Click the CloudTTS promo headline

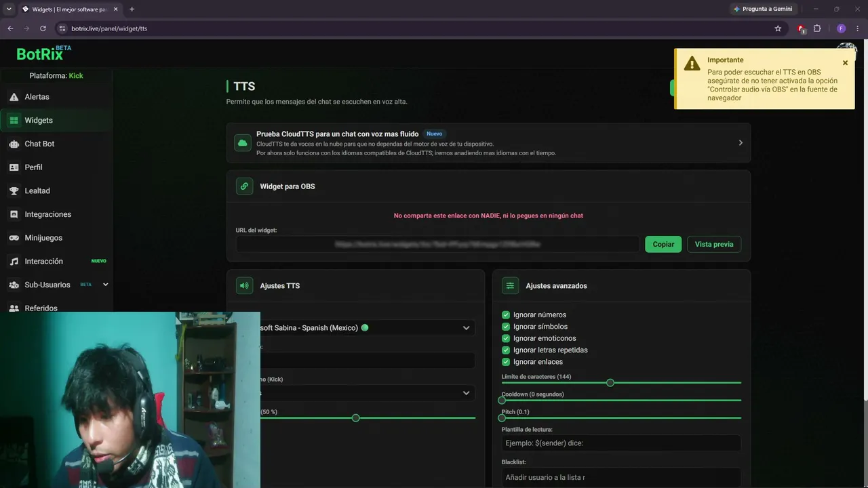point(337,134)
